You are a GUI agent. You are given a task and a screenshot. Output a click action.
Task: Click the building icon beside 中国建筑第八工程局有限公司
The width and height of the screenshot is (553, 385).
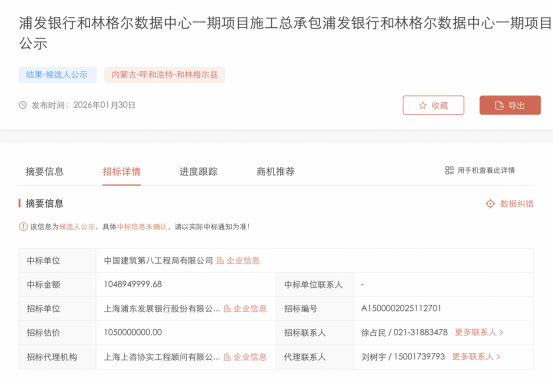click(220, 261)
